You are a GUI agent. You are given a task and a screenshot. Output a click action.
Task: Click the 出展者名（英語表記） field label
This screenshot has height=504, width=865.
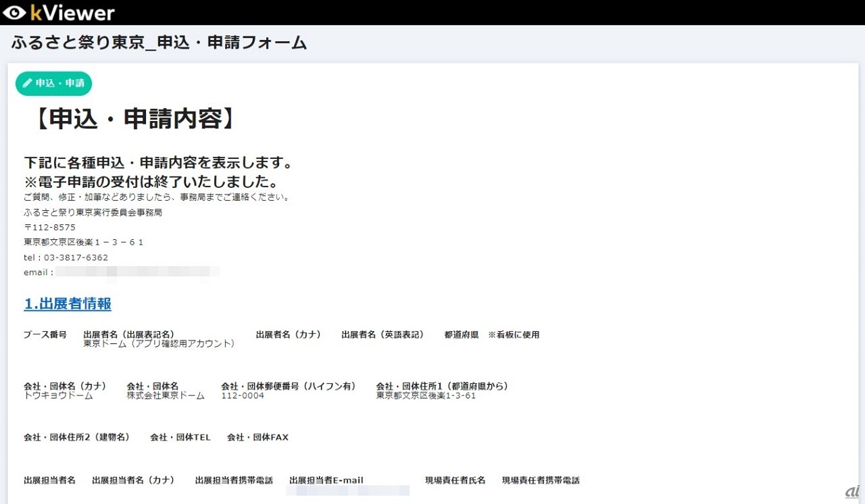382,334
